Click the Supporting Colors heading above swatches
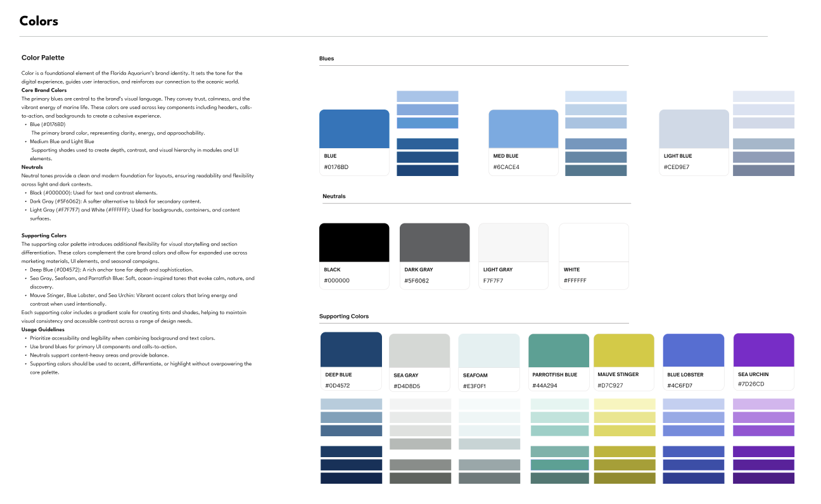The width and height of the screenshot is (821, 504). coord(344,316)
